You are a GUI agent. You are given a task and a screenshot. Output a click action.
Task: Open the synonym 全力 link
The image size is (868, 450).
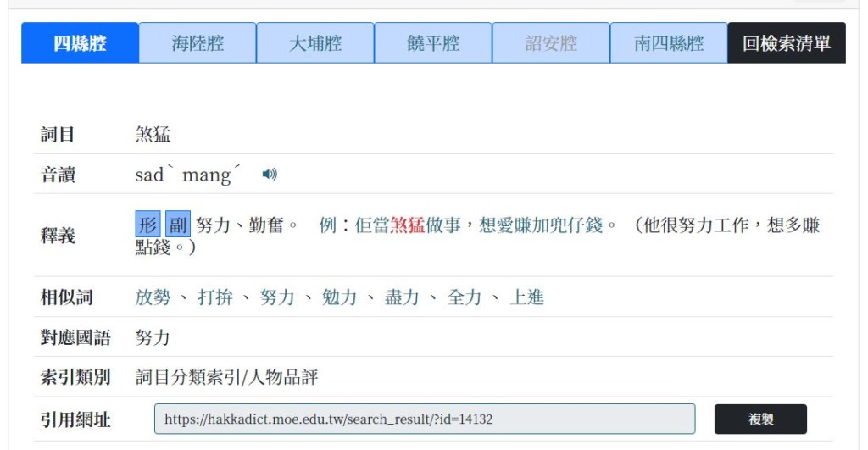465,297
